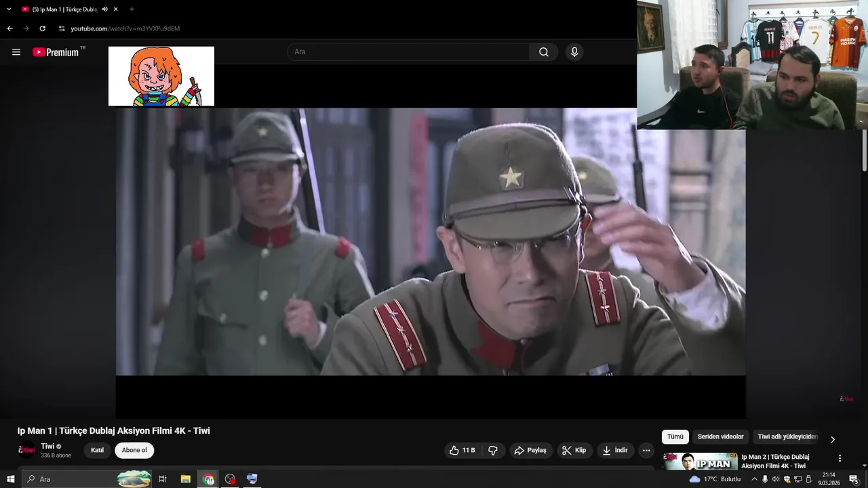Show hidden system tray icons
This screenshot has width=868, height=488.
pos(753,479)
